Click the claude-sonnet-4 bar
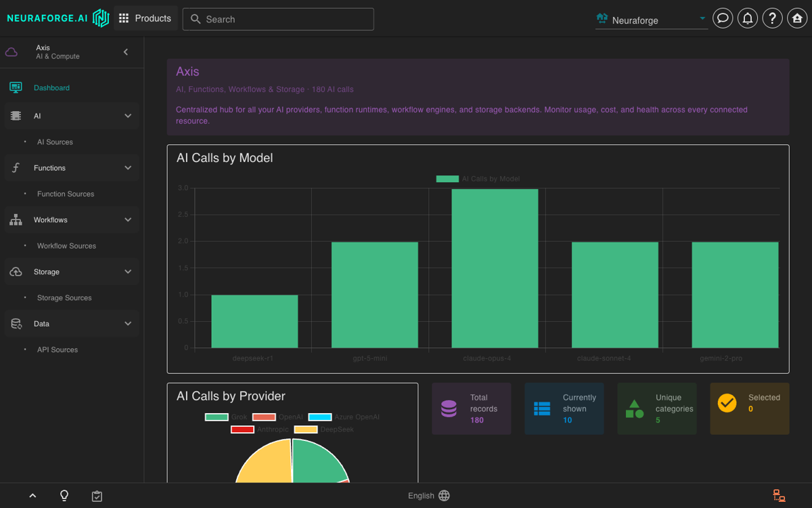Image resolution: width=812 pixels, height=508 pixels. pos(615,295)
